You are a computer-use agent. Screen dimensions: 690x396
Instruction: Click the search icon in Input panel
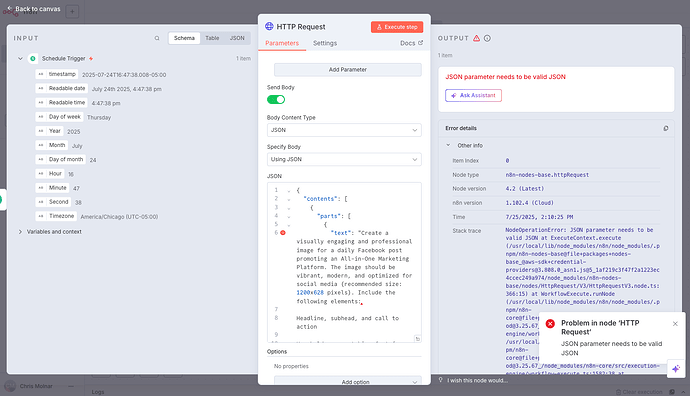157,38
